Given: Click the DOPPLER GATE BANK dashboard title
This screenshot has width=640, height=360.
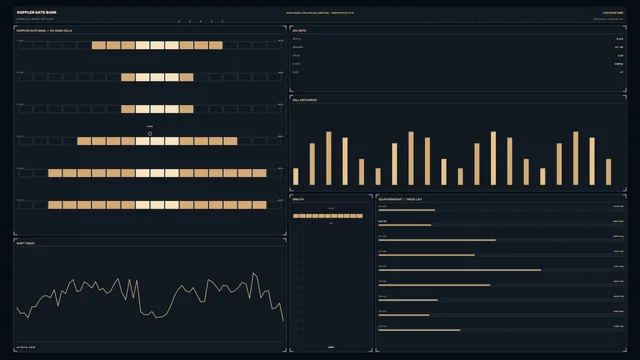Looking at the screenshot, I should coord(37,13).
